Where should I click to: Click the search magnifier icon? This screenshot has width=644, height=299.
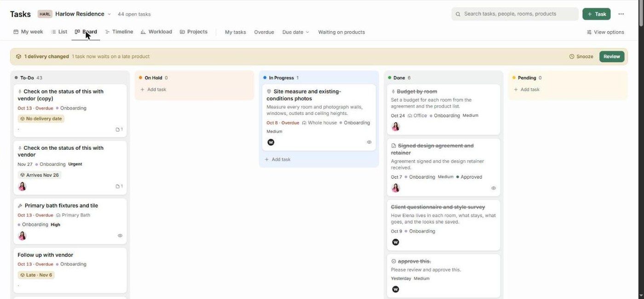tap(458, 14)
